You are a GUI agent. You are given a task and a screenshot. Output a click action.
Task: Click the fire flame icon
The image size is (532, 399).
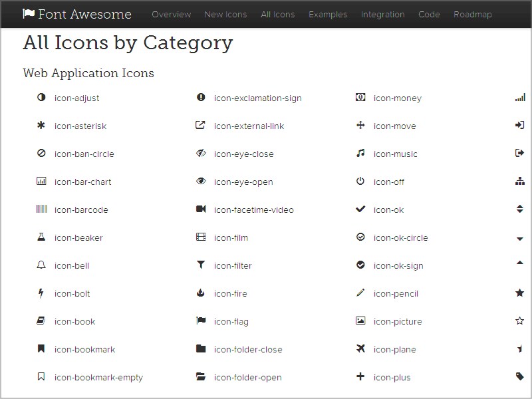tap(201, 293)
